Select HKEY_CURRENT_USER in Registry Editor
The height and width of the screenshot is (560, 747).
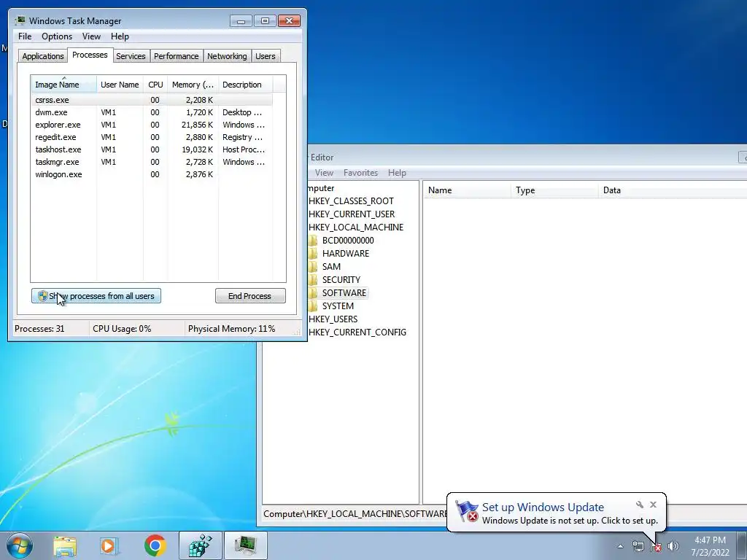click(352, 214)
